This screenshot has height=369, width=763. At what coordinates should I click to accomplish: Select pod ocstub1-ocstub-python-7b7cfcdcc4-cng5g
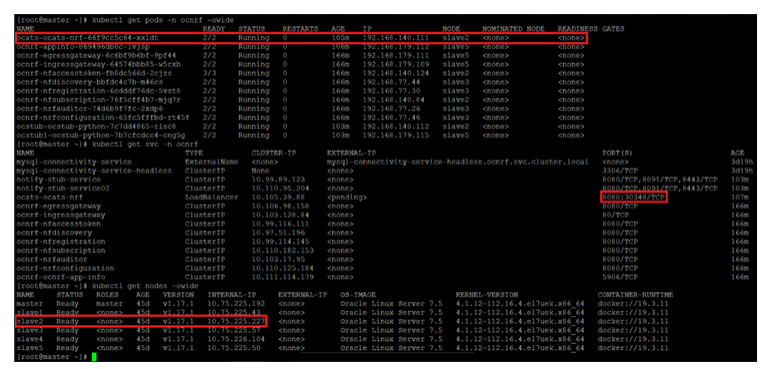pyautogui.click(x=101, y=135)
